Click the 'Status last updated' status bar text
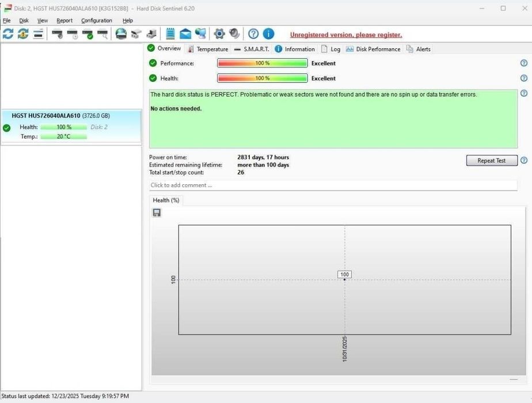The width and height of the screenshot is (532, 403). click(x=65, y=396)
